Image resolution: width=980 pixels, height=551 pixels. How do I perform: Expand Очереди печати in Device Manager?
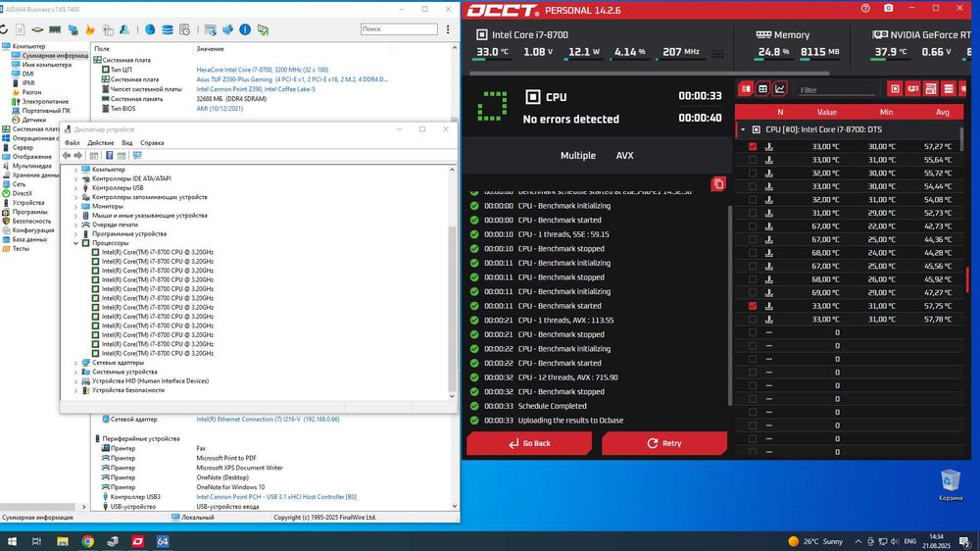pos(76,225)
